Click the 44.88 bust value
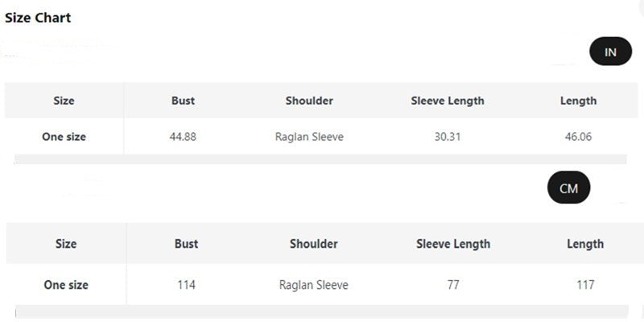 click(x=183, y=137)
